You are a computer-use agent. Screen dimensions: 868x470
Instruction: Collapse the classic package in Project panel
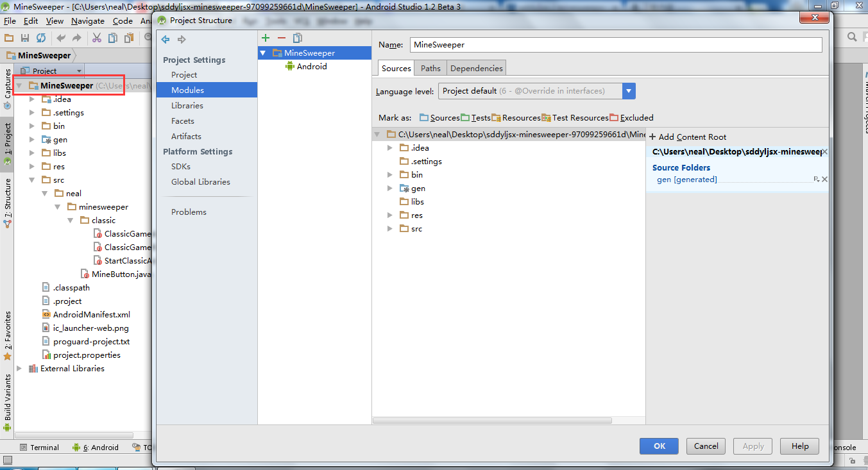(x=71, y=221)
